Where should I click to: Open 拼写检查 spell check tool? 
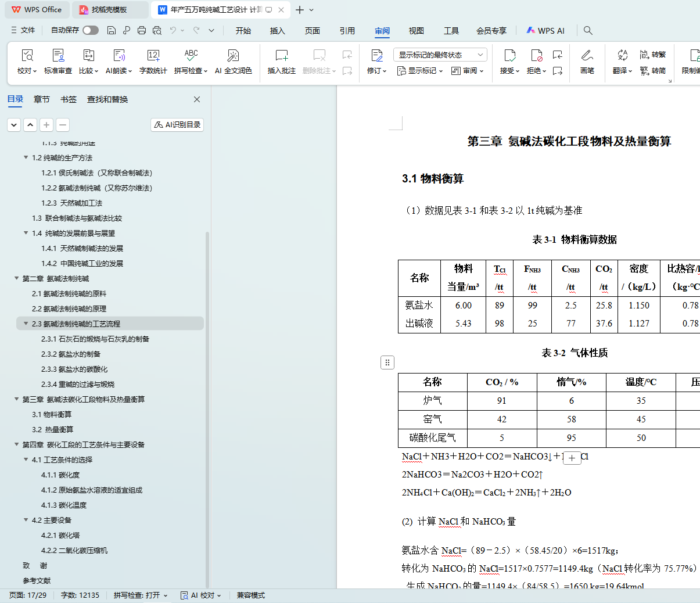click(191, 62)
